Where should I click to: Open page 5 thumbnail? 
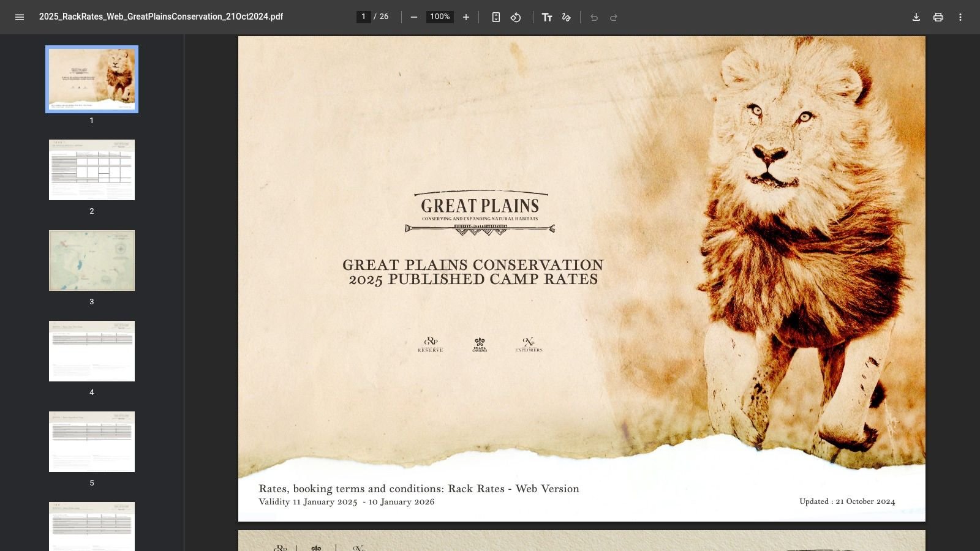click(x=92, y=441)
